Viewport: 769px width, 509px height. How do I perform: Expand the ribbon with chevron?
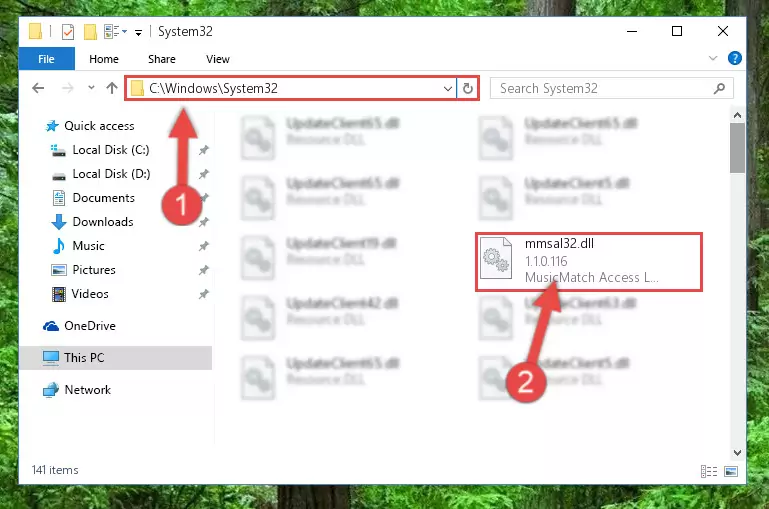[713, 58]
